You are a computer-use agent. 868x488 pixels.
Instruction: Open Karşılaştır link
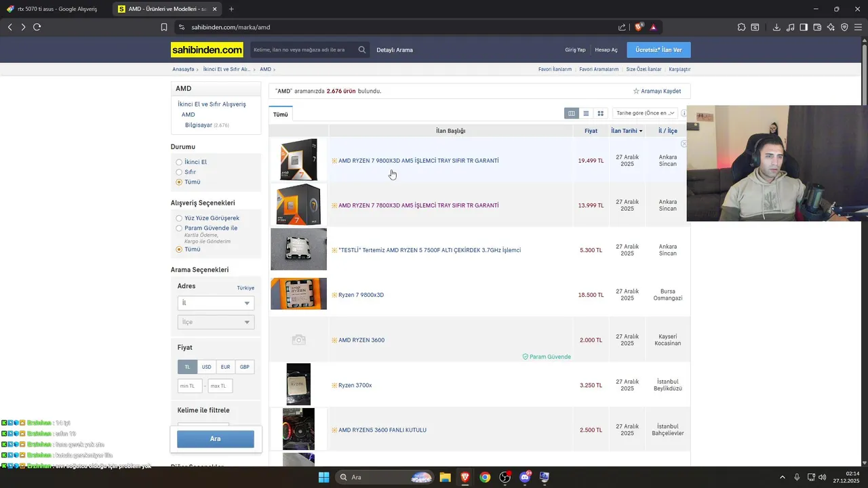click(x=679, y=69)
